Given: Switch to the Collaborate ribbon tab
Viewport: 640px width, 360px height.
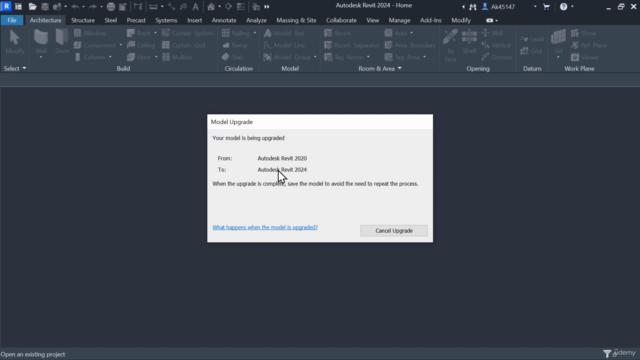Looking at the screenshot, I should (x=341, y=20).
